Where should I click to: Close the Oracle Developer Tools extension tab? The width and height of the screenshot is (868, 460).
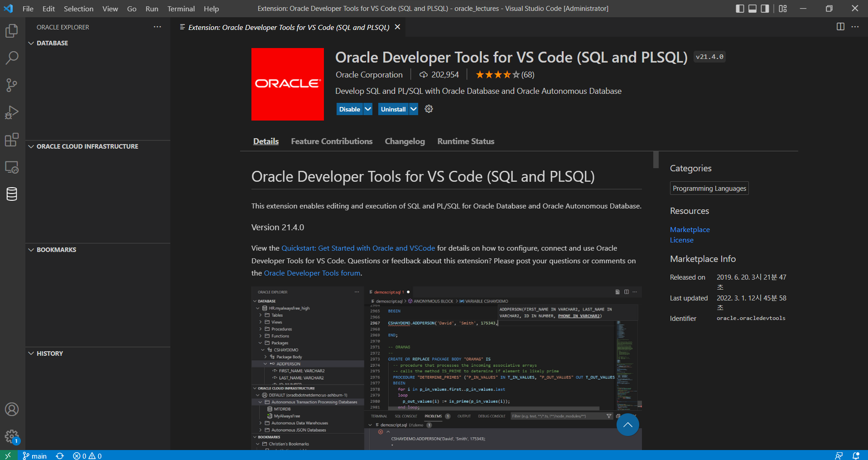397,27
